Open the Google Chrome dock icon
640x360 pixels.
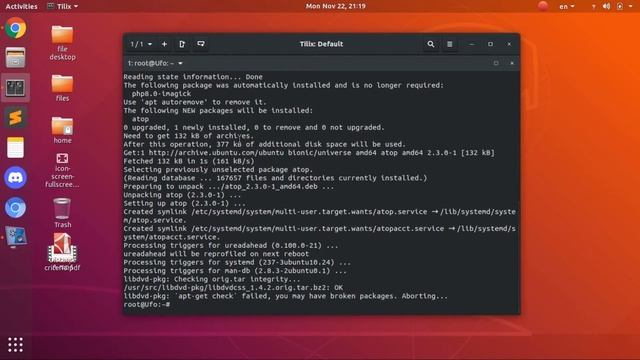16,28
